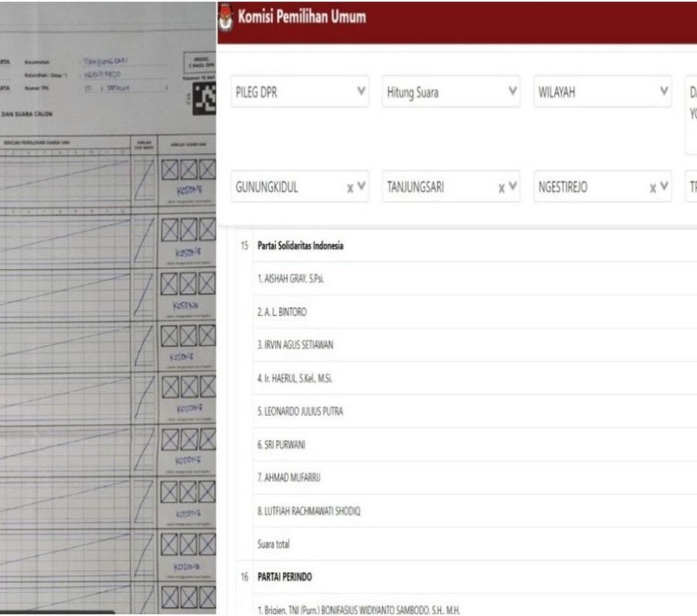Viewport: 697px width, 616px height.
Task: Select candidate 8. LUTFIAH RACHMAWATI SHODIQ
Action: coord(475,511)
